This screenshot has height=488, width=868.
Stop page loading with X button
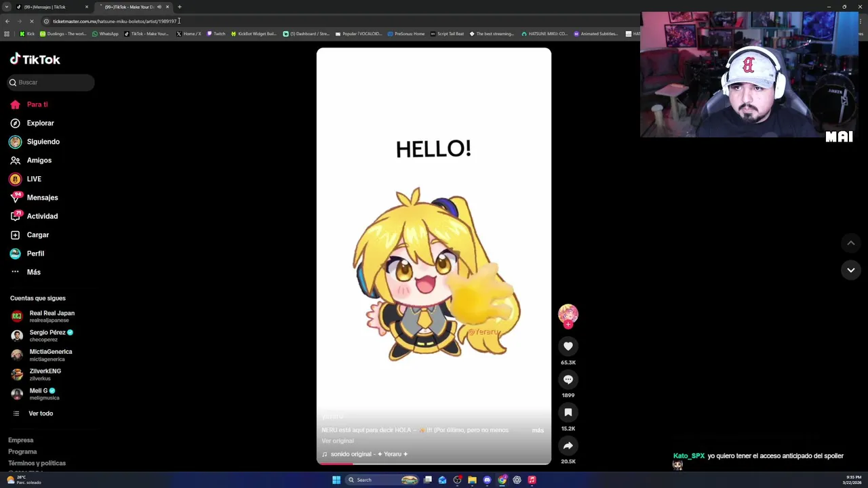tap(33, 21)
